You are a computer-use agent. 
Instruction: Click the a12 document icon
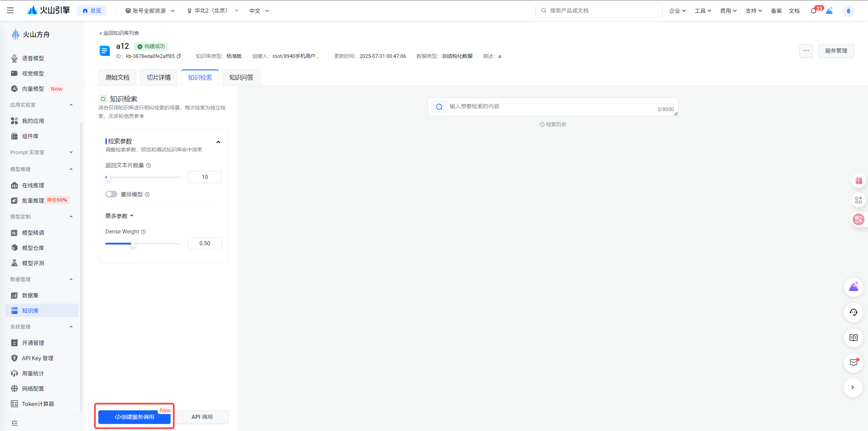pos(105,51)
